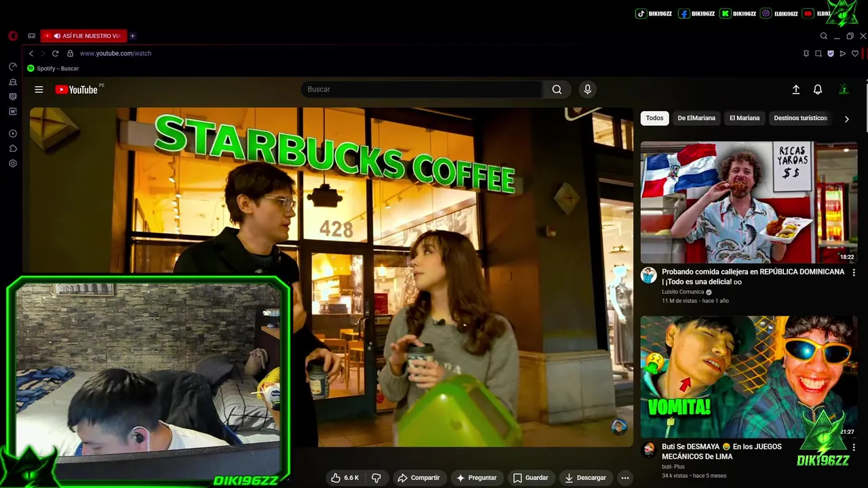Toggle the ad blocker shield icon
The image size is (868, 488).
(831, 54)
